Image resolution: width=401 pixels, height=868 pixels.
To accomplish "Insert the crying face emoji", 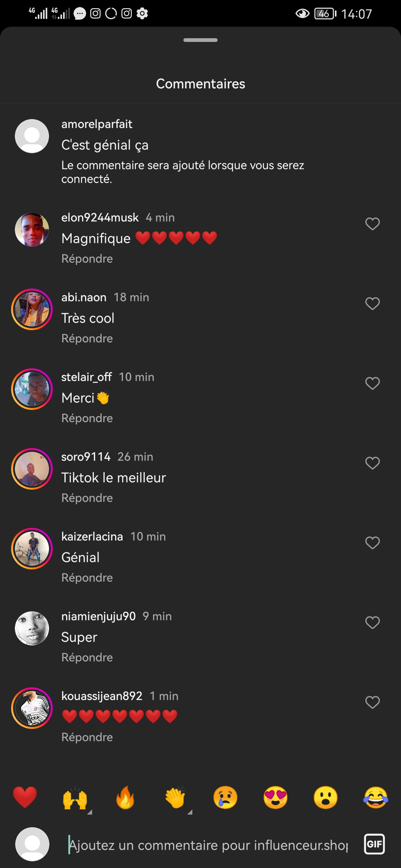I will point(225,798).
